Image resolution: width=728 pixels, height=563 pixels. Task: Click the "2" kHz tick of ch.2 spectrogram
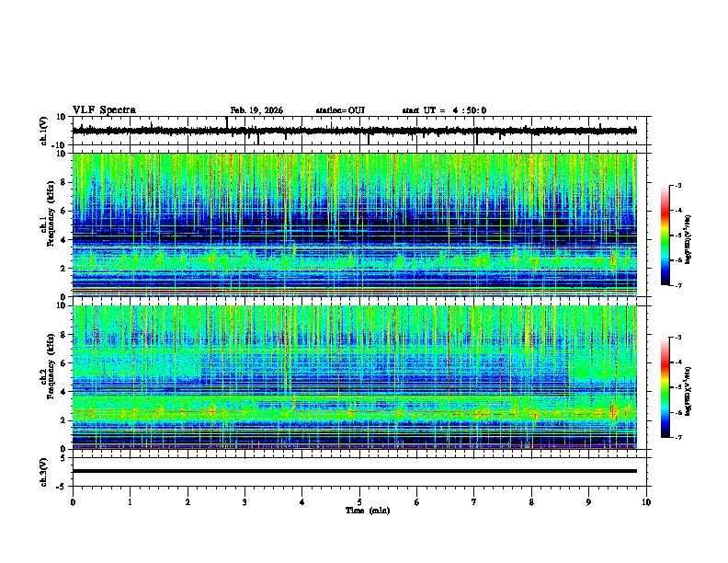[63, 420]
